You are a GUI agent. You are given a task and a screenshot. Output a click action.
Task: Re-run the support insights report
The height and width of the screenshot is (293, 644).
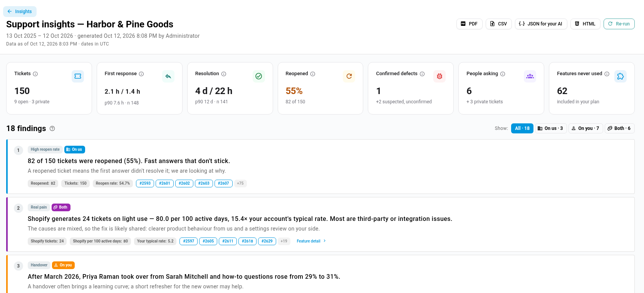(619, 24)
